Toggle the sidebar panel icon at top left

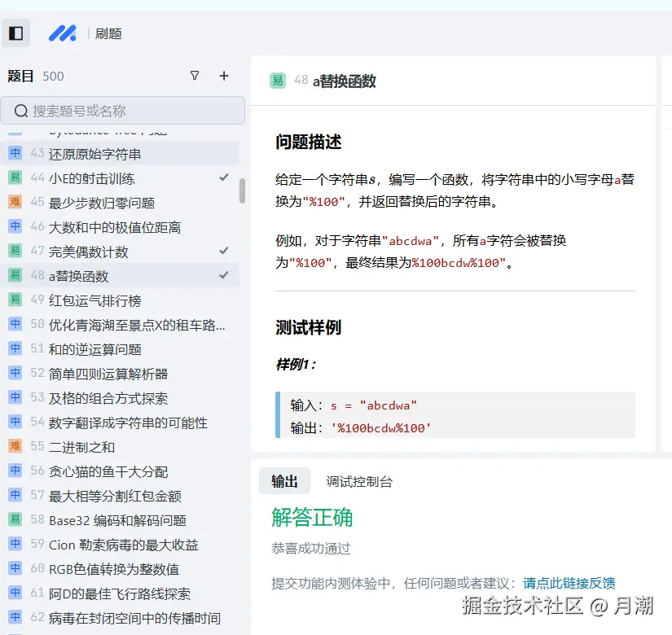[x=16, y=33]
